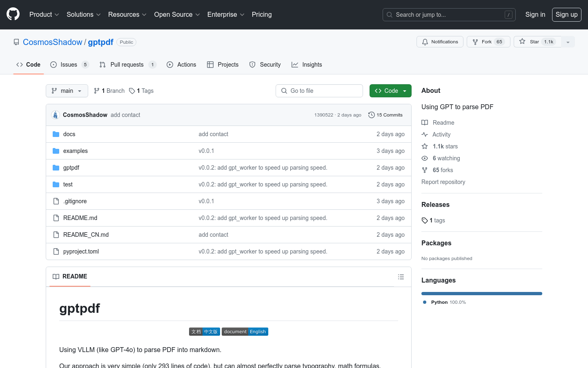Click the Python language bar
The width and height of the screenshot is (588, 368).
click(x=481, y=294)
